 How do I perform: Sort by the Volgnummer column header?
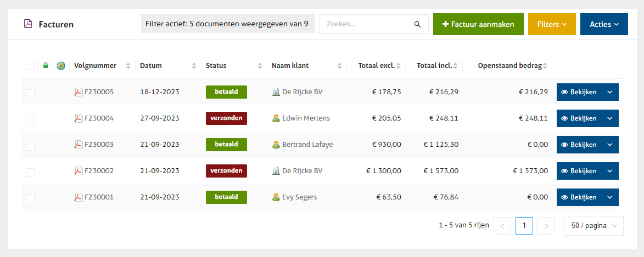96,66
